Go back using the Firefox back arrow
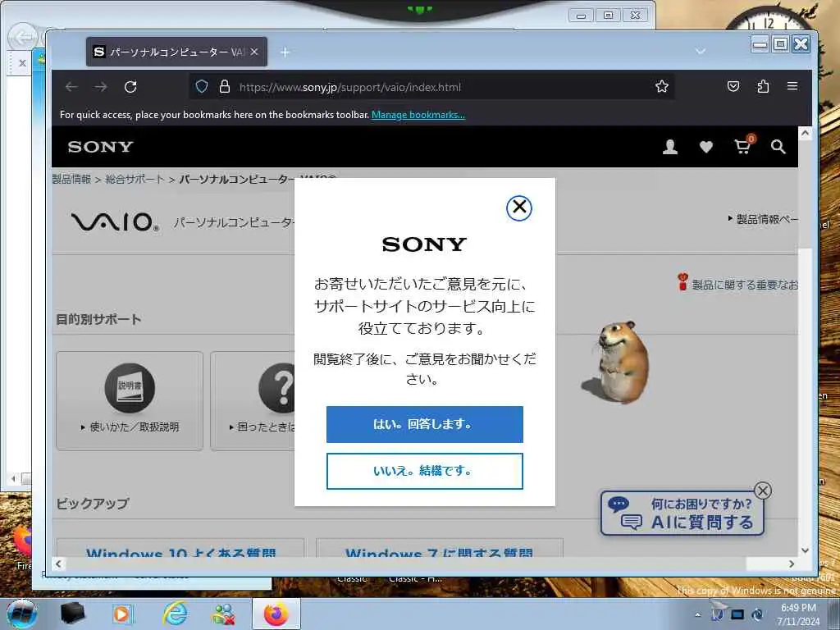The width and height of the screenshot is (840, 630). point(71,87)
